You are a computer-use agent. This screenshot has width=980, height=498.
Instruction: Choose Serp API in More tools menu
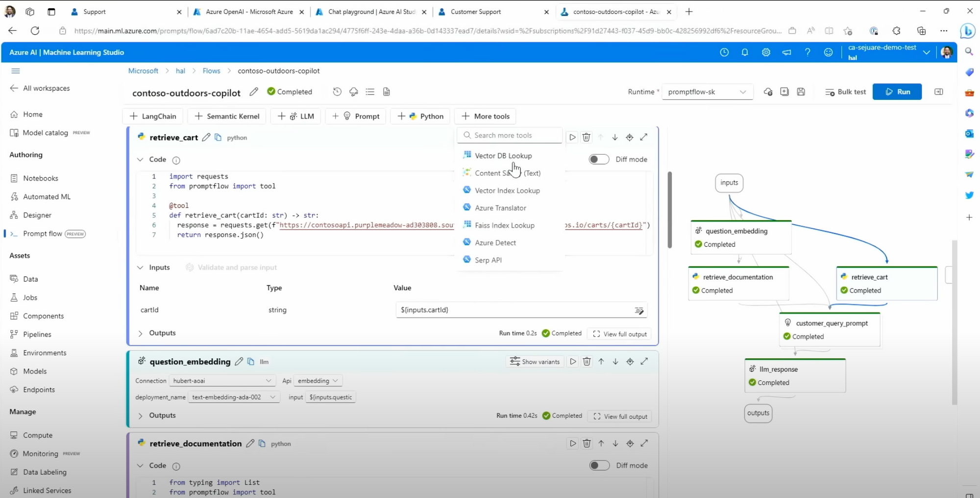488,260
